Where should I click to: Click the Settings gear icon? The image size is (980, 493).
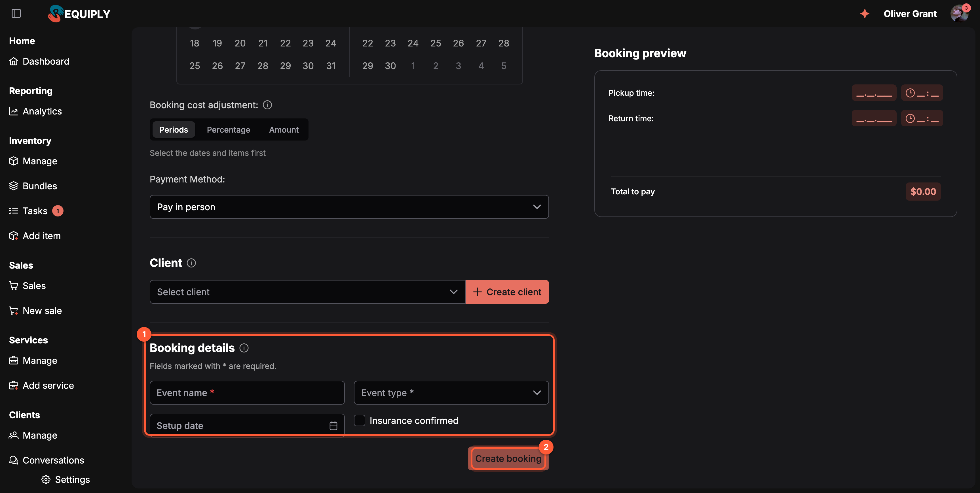(46, 479)
